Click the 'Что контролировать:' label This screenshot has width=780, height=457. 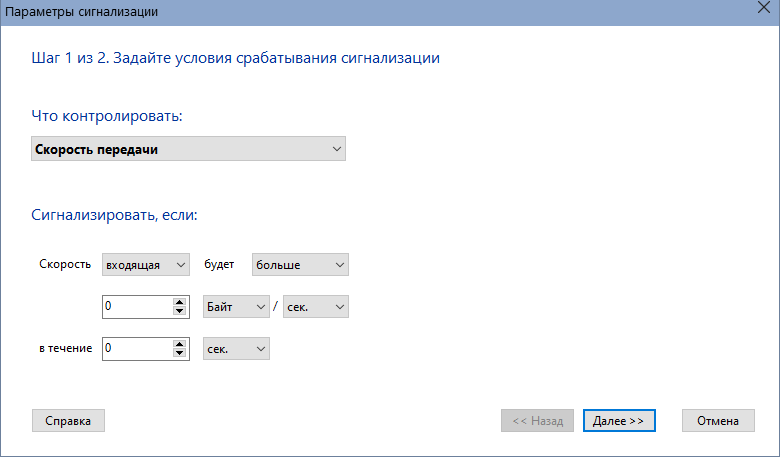(x=107, y=116)
